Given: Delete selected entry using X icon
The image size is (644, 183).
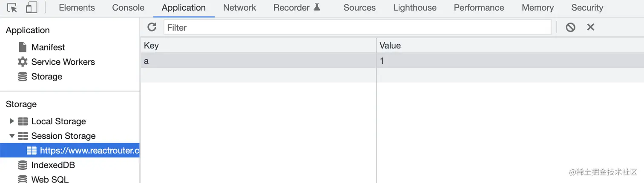Looking at the screenshot, I should [590, 27].
